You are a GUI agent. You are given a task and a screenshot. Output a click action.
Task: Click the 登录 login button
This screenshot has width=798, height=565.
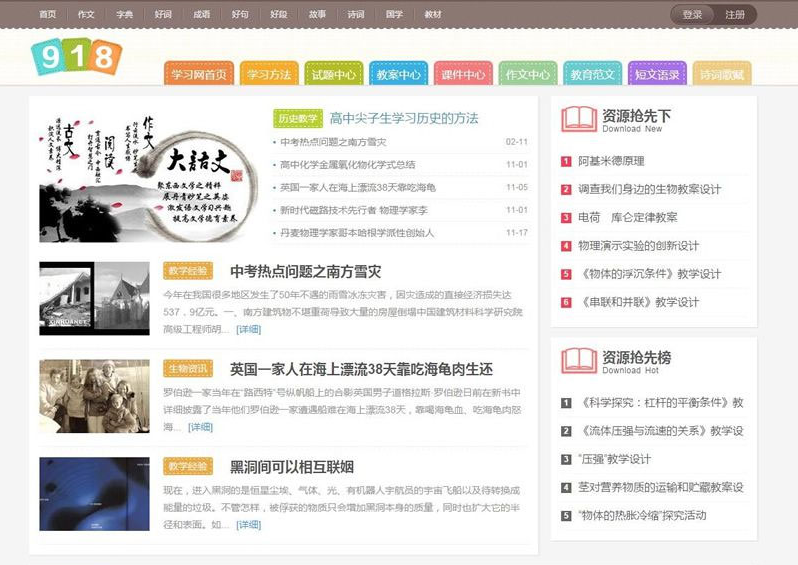tap(692, 15)
